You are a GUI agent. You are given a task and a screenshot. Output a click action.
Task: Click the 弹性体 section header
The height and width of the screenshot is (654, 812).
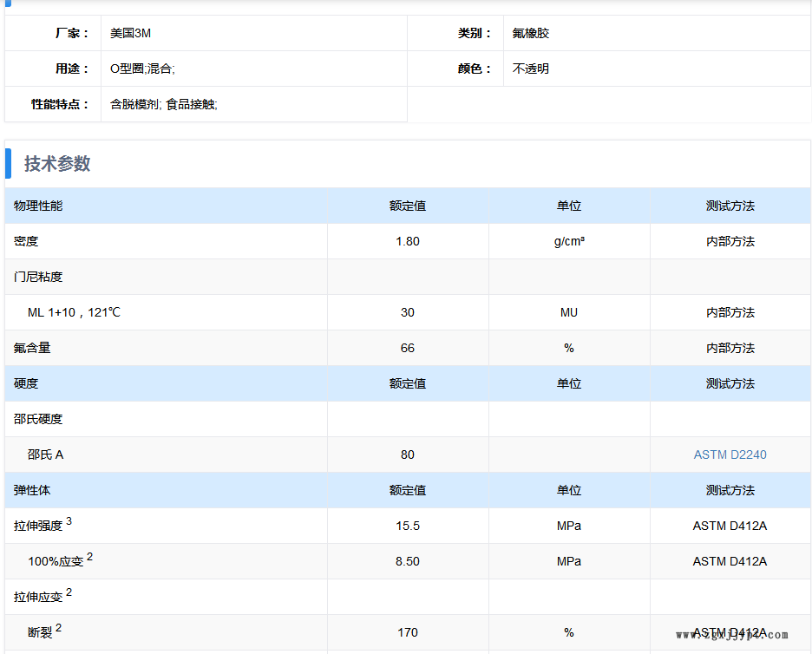(32, 490)
